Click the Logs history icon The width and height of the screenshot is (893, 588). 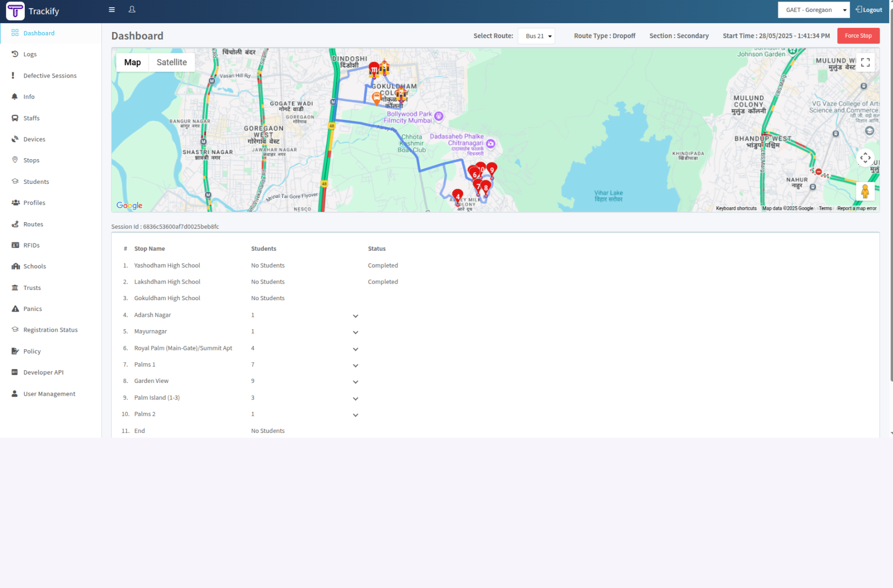click(x=15, y=54)
